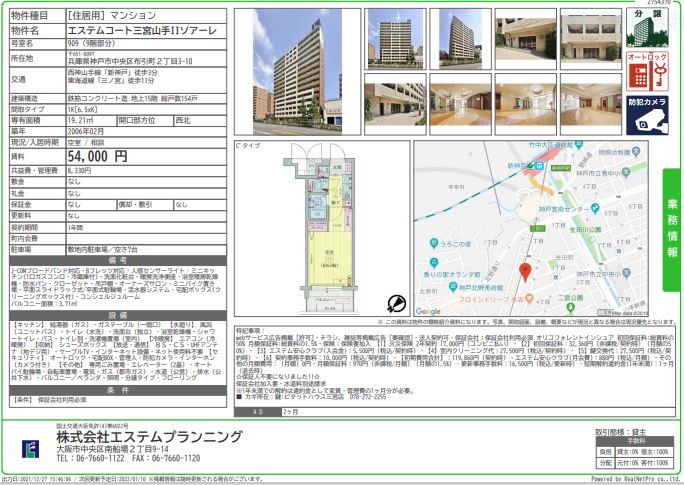Click the 竹中大工道具館 map marker
Screen dimensions: 684x485
point(579,144)
